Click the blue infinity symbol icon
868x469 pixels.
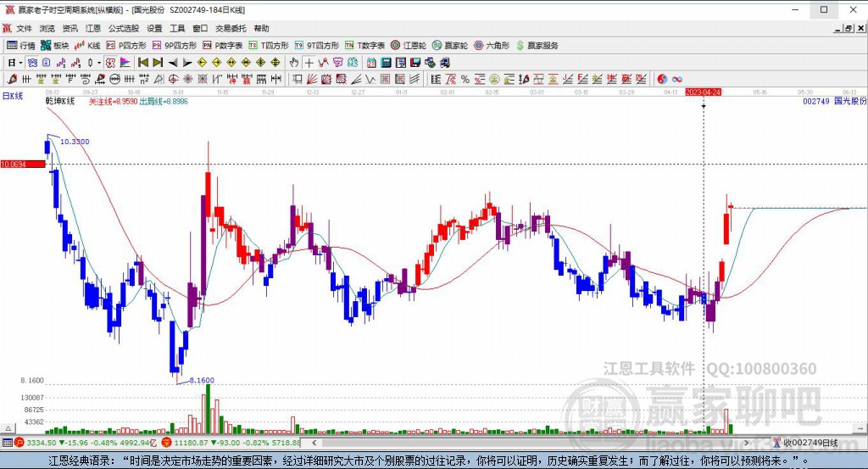(x=677, y=79)
